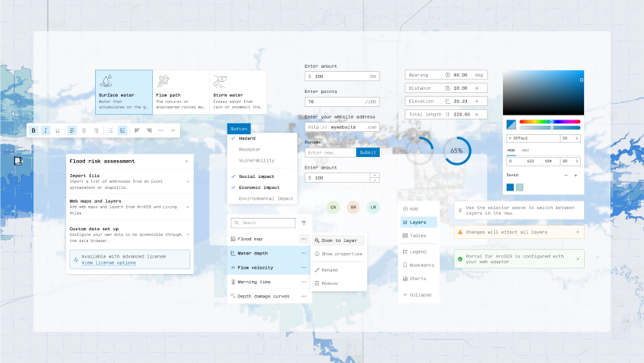
Task: Check the Vulnerability option
Action: (x=262, y=161)
